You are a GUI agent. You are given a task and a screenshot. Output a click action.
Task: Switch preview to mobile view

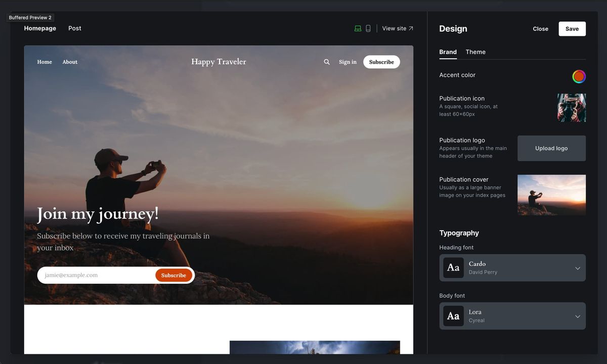(x=368, y=28)
